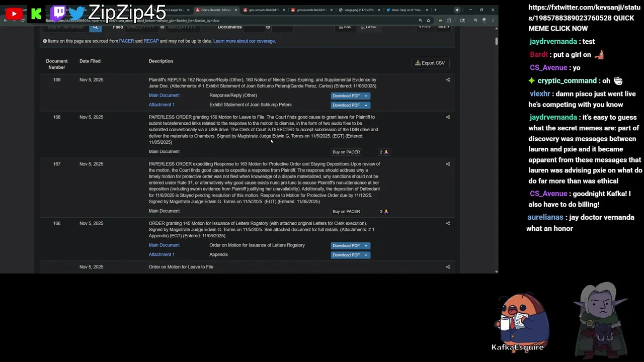Screen dimensions: 644x362
Task: Buy entry 167 on PACER
Action: (x=346, y=211)
